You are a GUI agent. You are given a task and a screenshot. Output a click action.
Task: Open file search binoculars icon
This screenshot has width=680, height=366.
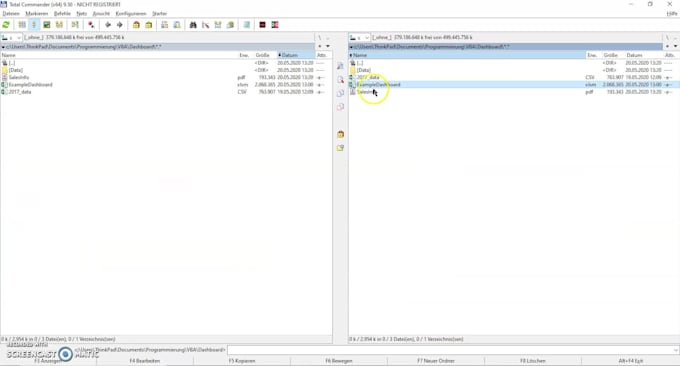(x=193, y=25)
